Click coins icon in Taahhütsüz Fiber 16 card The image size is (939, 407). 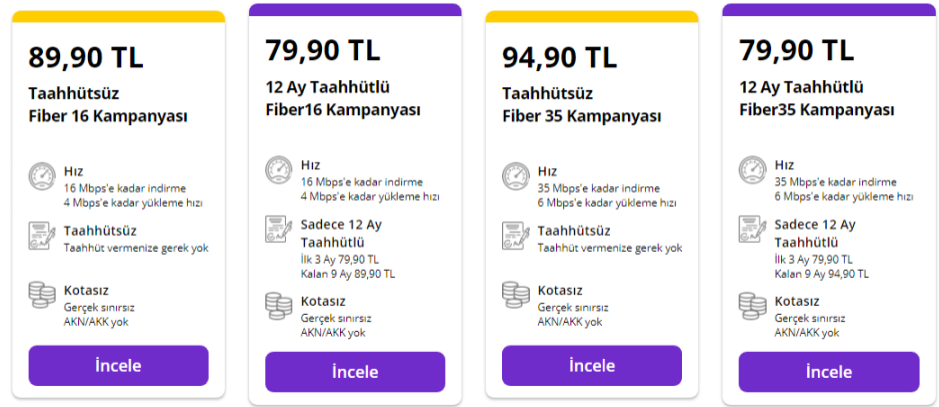pyautogui.click(x=42, y=295)
